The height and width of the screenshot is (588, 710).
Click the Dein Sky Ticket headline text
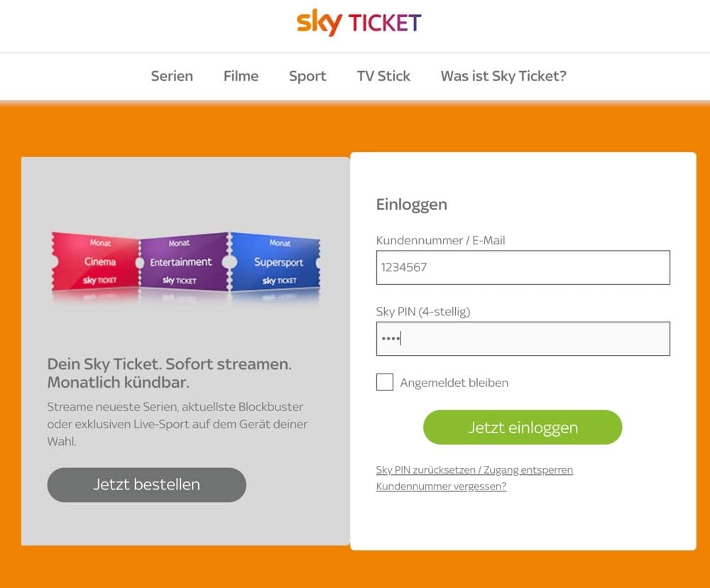click(x=169, y=374)
